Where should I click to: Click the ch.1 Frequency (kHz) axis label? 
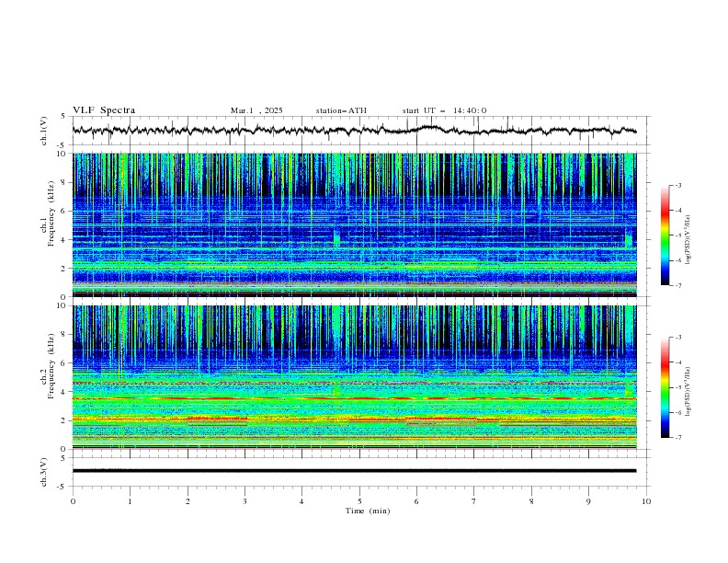(47, 213)
